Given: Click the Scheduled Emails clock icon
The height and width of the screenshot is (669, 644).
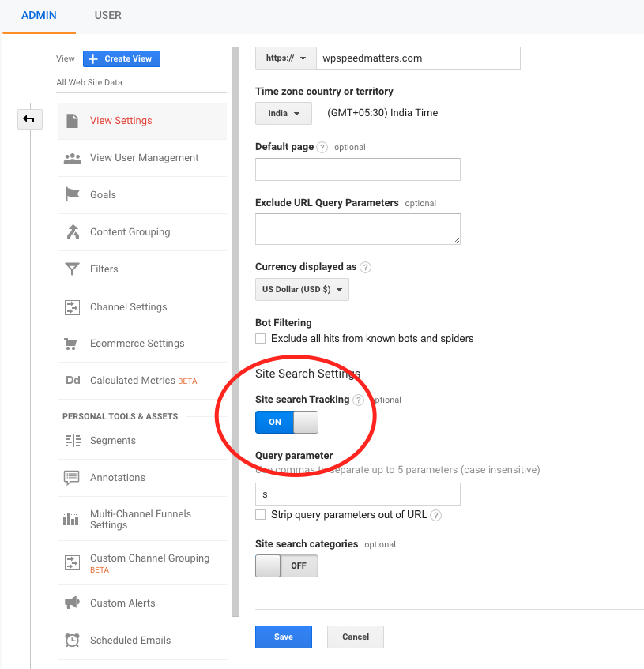Looking at the screenshot, I should click(73, 641).
